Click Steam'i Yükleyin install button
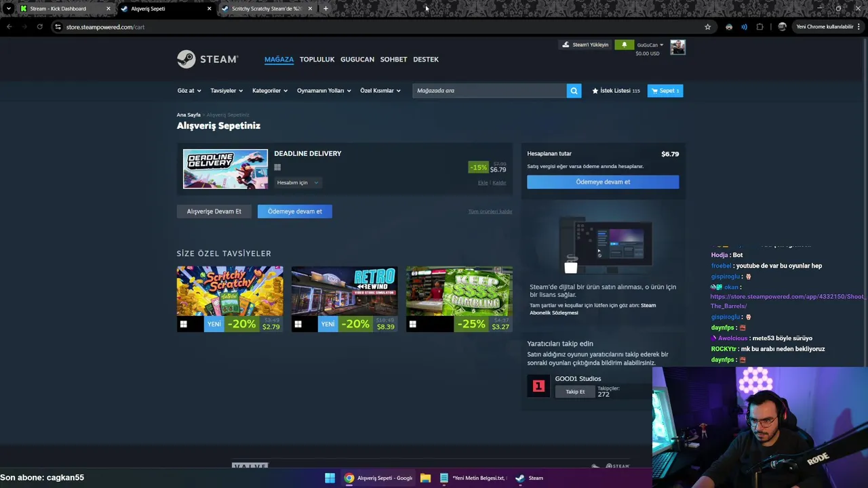Image resolution: width=868 pixels, height=488 pixels. pos(585,45)
